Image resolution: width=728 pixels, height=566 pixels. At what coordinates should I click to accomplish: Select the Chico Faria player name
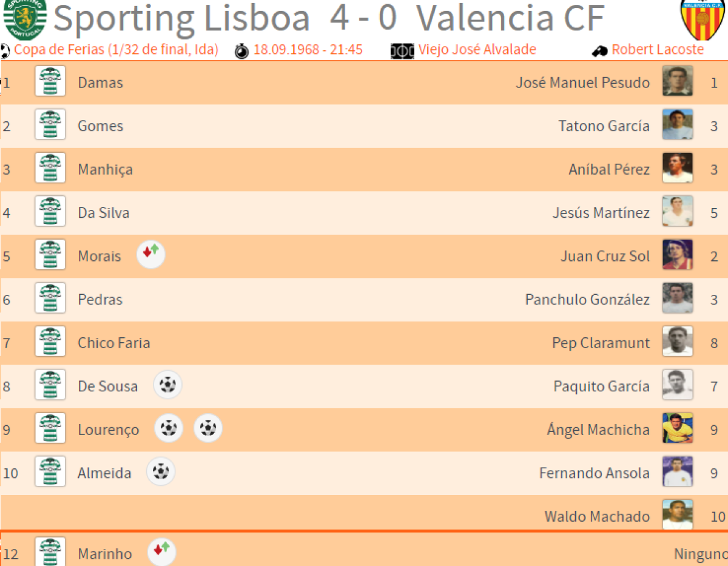113,343
